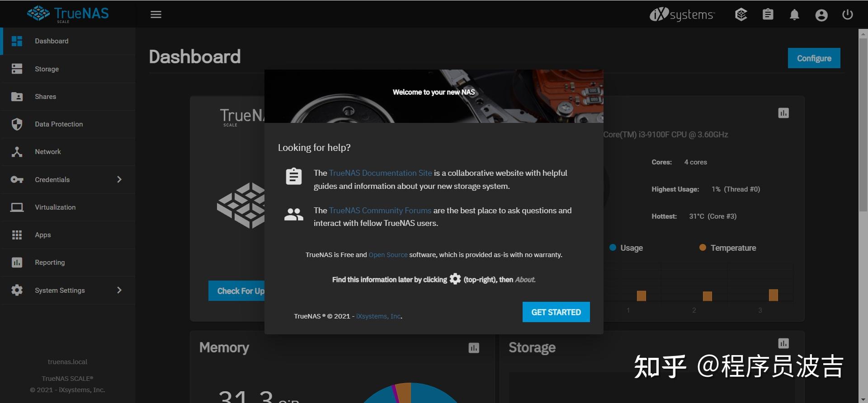Open the Alerts bell icon
The width and height of the screenshot is (868, 403).
coord(794,14)
